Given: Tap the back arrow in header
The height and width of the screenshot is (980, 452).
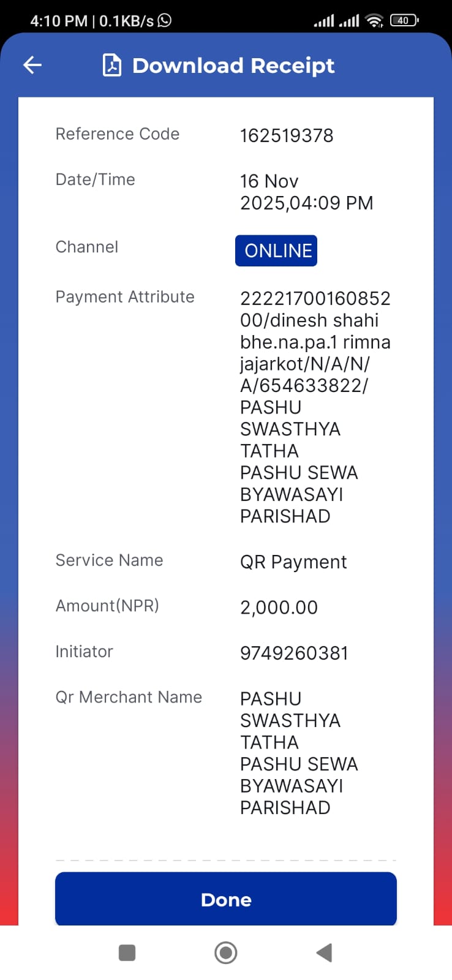Looking at the screenshot, I should tap(32, 65).
